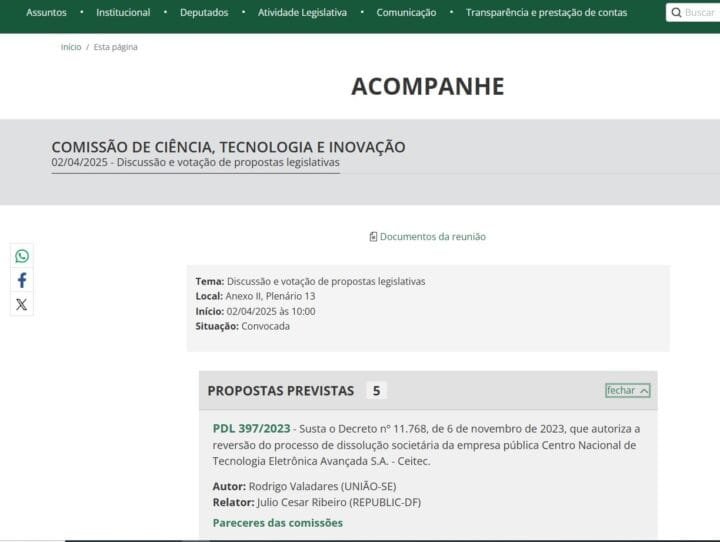The image size is (720, 542).
Task: Open the Assuntos menu
Action: coord(46,13)
